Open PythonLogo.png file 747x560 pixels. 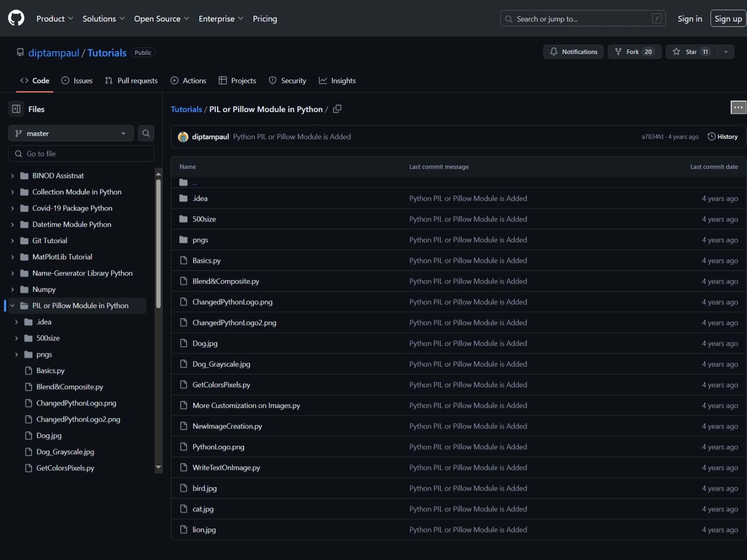(218, 447)
